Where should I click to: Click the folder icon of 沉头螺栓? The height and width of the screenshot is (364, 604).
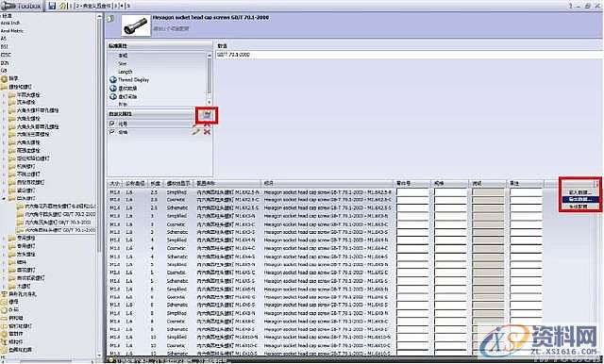tap(12, 103)
